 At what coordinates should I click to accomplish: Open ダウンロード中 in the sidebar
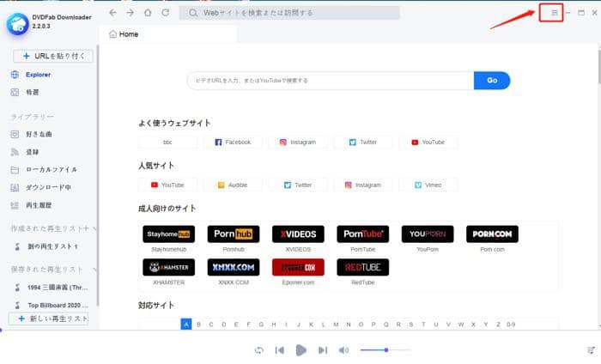pos(48,187)
